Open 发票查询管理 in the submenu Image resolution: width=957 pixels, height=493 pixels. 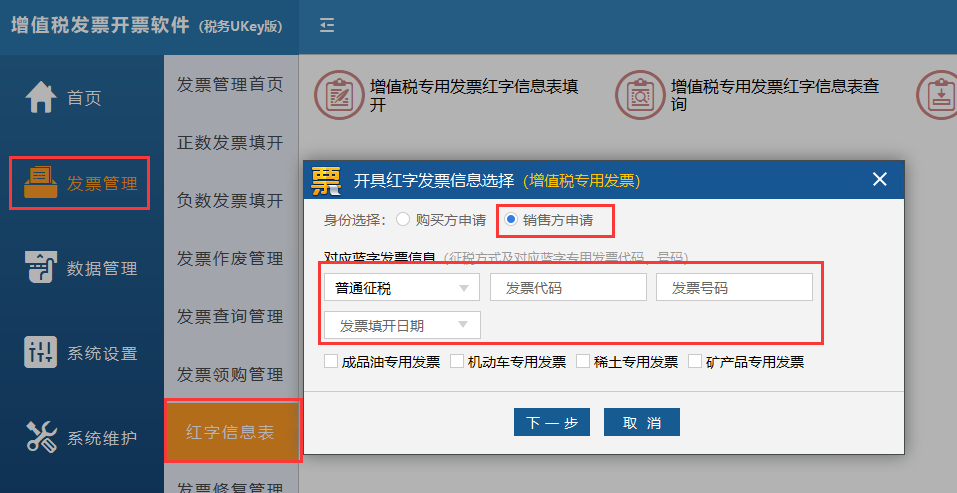tap(230, 316)
